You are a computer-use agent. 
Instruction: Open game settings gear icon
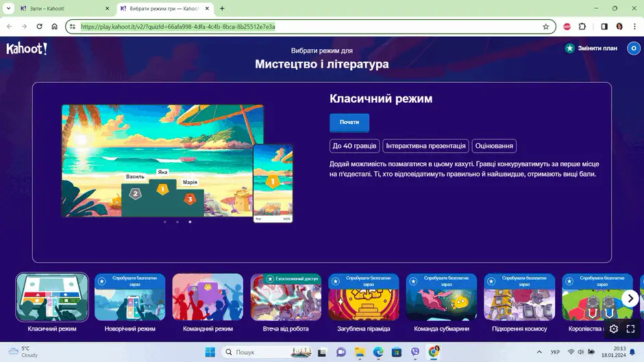pyautogui.click(x=614, y=328)
